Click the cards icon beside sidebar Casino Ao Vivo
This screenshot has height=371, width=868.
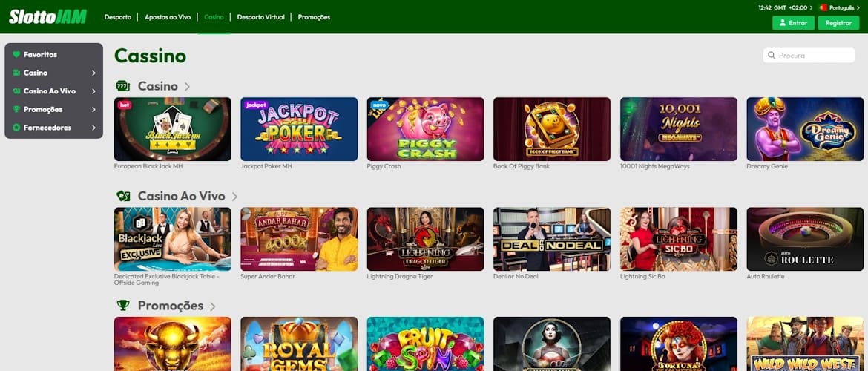click(x=16, y=91)
